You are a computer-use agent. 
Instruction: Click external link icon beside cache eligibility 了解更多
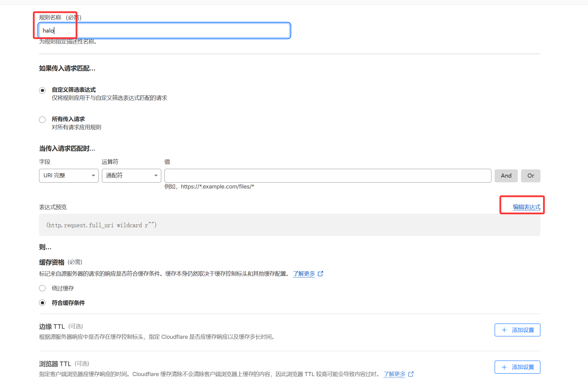321,274
